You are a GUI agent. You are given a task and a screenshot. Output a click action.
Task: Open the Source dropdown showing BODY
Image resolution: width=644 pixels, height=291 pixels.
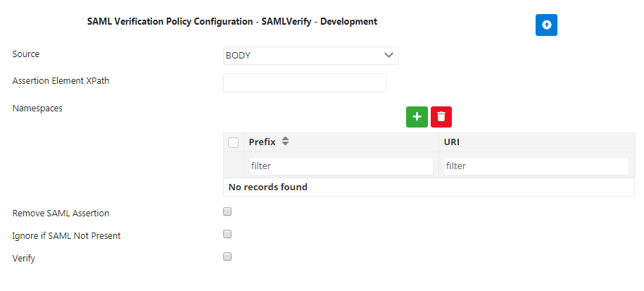coord(310,56)
